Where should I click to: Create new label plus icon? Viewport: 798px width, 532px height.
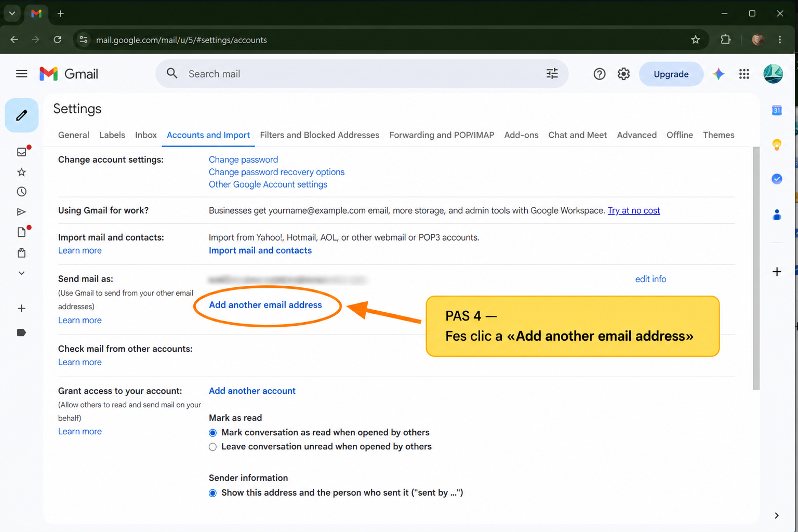coord(21,309)
